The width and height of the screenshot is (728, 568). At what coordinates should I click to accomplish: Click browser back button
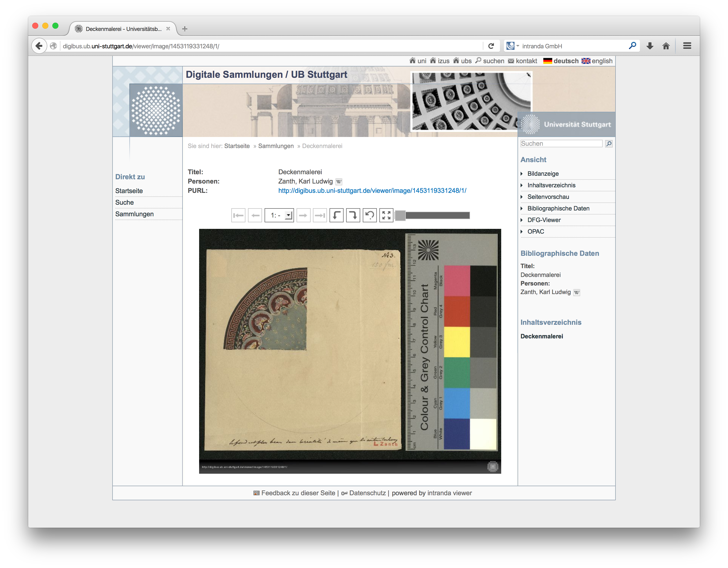click(39, 46)
